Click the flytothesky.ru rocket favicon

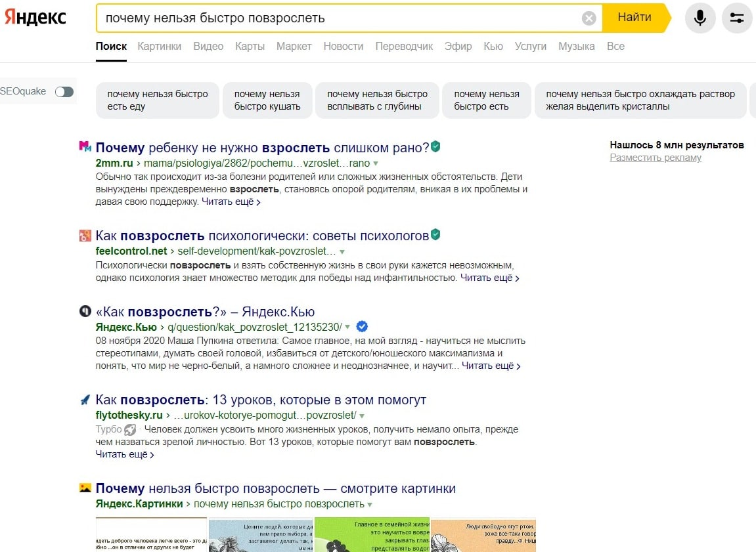tap(85, 399)
